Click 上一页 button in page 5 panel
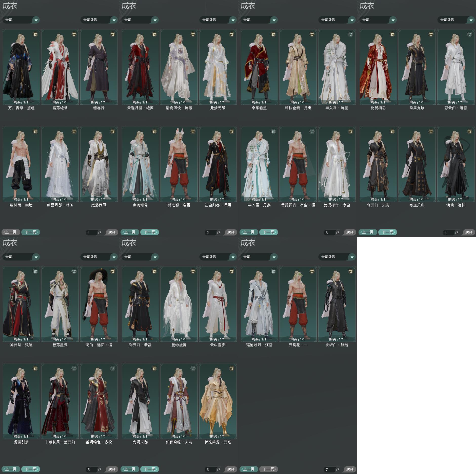This screenshot has height=474, width=476. (11, 469)
